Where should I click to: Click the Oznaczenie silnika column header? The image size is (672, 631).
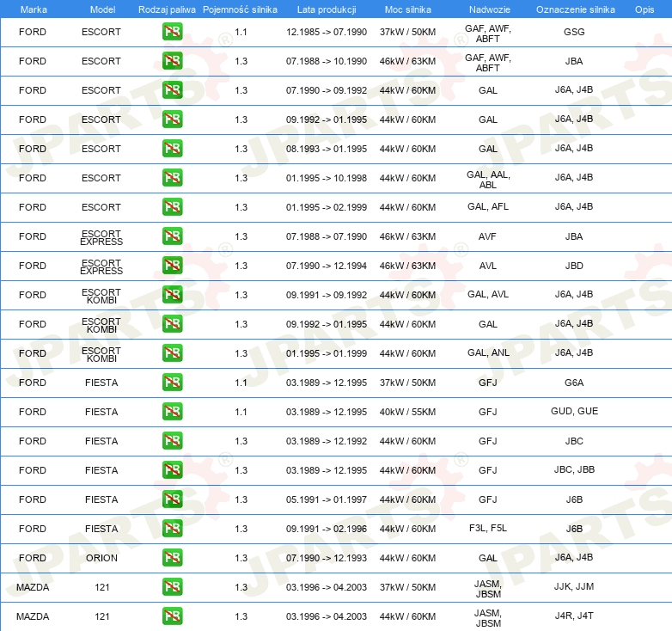pyautogui.click(x=575, y=9)
